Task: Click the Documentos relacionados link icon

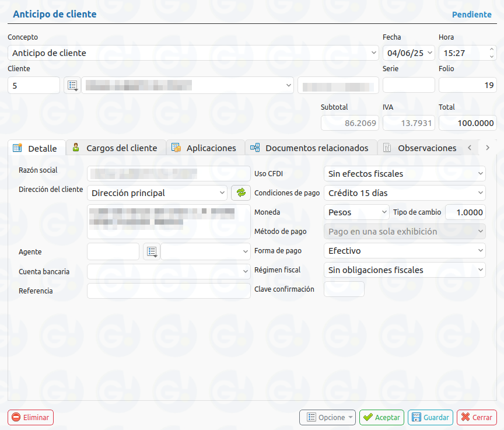Action: (x=255, y=148)
